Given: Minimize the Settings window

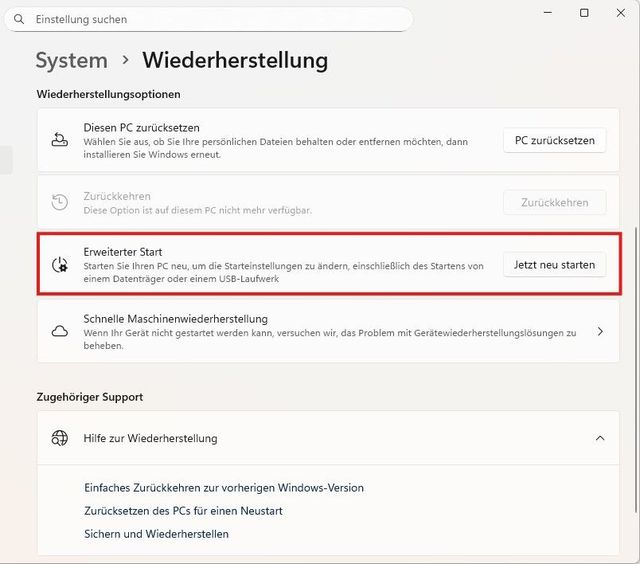Looking at the screenshot, I should [549, 12].
